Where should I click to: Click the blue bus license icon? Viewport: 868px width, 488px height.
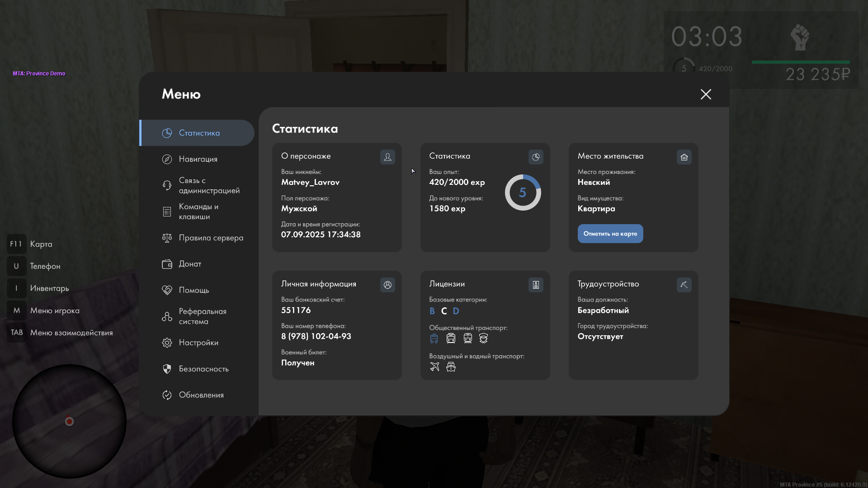pyautogui.click(x=434, y=338)
